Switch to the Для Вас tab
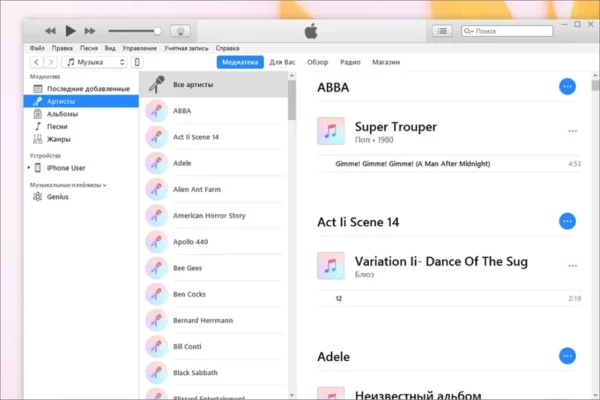This screenshot has width=600, height=400. (x=282, y=62)
